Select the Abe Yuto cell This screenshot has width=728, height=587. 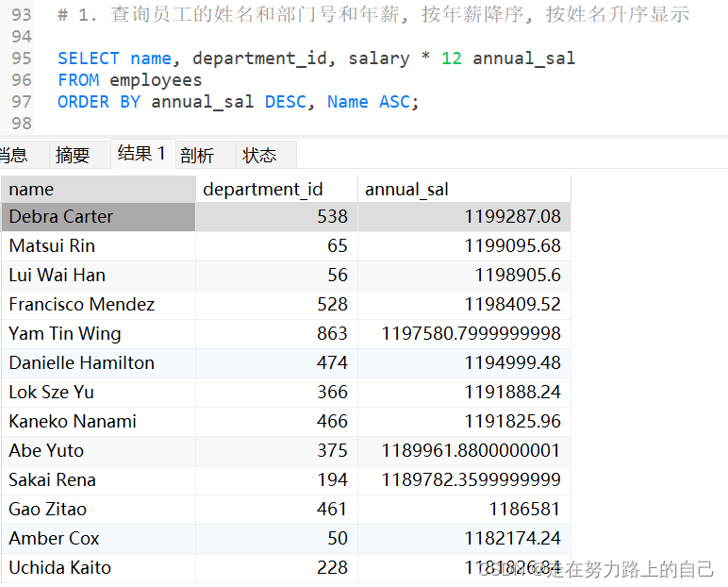pyautogui.click(x=98, y=451)
